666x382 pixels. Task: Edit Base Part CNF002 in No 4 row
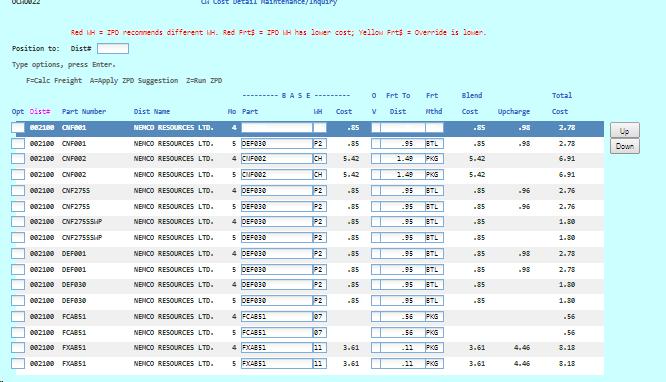point(277,159)
